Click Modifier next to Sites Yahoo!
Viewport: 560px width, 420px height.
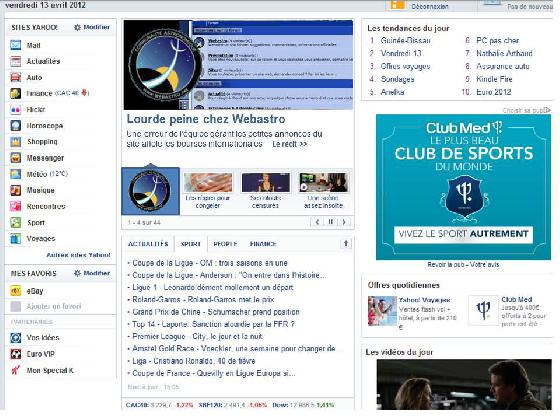92,27
